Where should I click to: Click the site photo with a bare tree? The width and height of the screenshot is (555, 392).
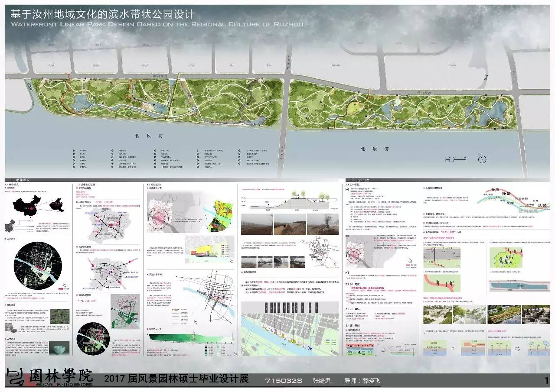pyautogui.click(x=322, y=225)
